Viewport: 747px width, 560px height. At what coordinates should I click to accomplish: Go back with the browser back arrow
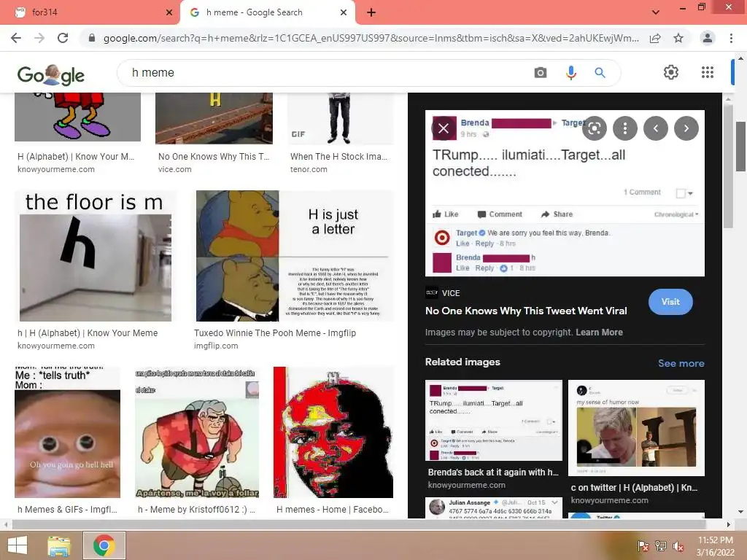[x=16, y=38]
